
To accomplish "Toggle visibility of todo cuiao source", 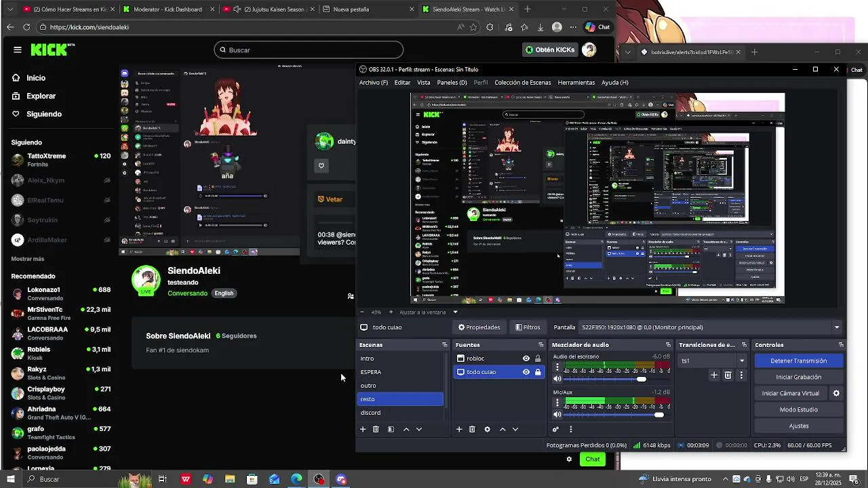I will pos(526,372).
